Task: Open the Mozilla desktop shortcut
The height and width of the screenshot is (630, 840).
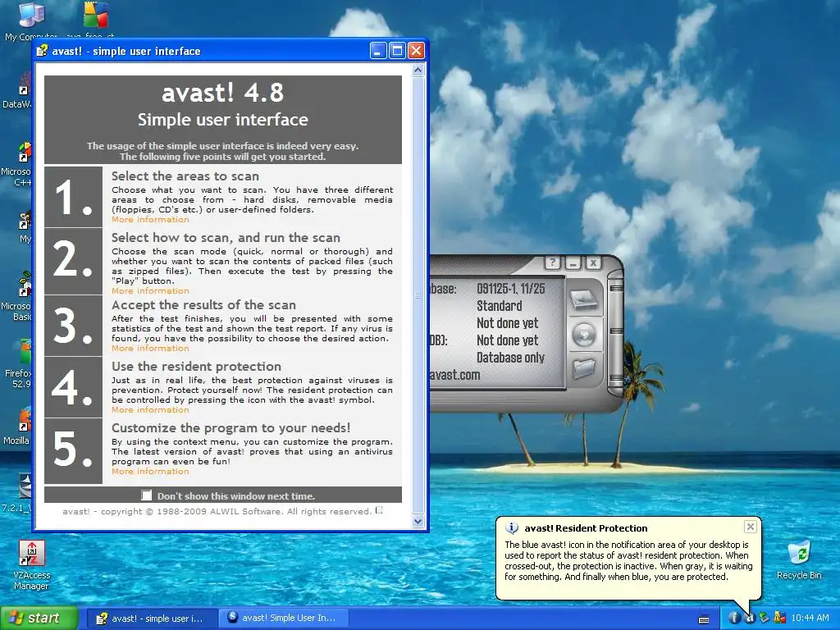Action: click(x=17, y=427)
